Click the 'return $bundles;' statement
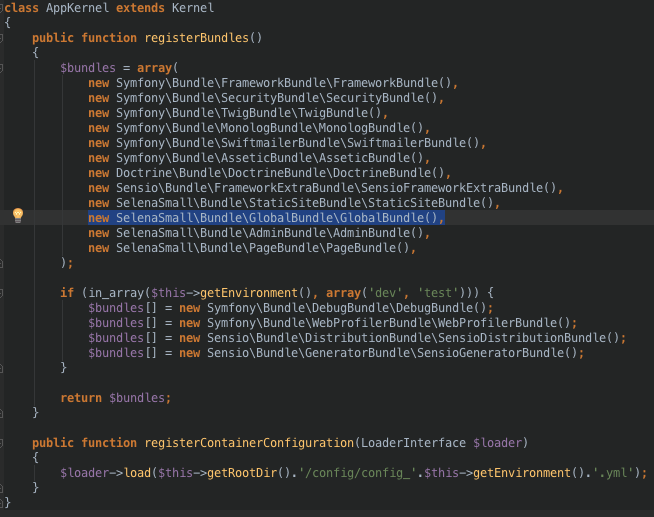Image resolution: width=654 pixels, height=517 pixels. click(116, 398)
